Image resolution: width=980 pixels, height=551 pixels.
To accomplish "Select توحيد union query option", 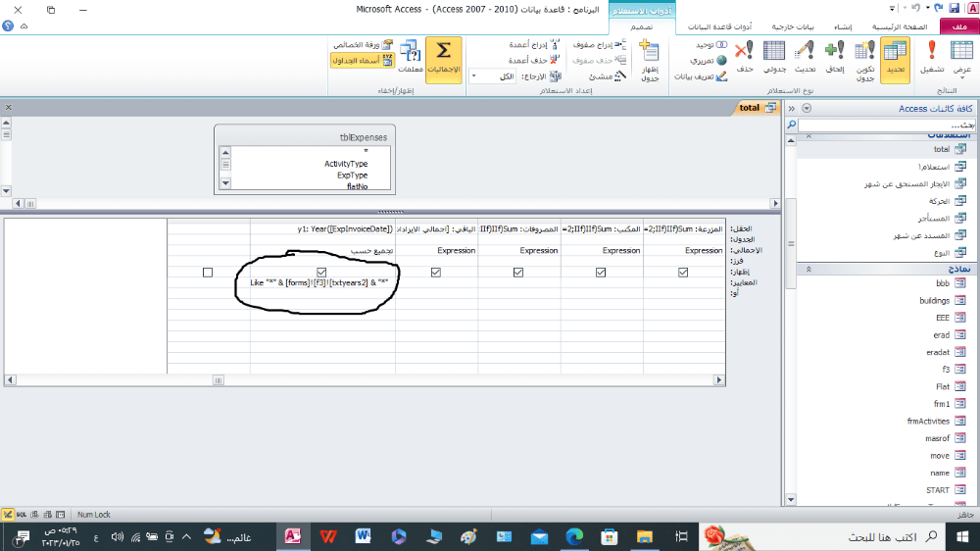I will point(711,45).
